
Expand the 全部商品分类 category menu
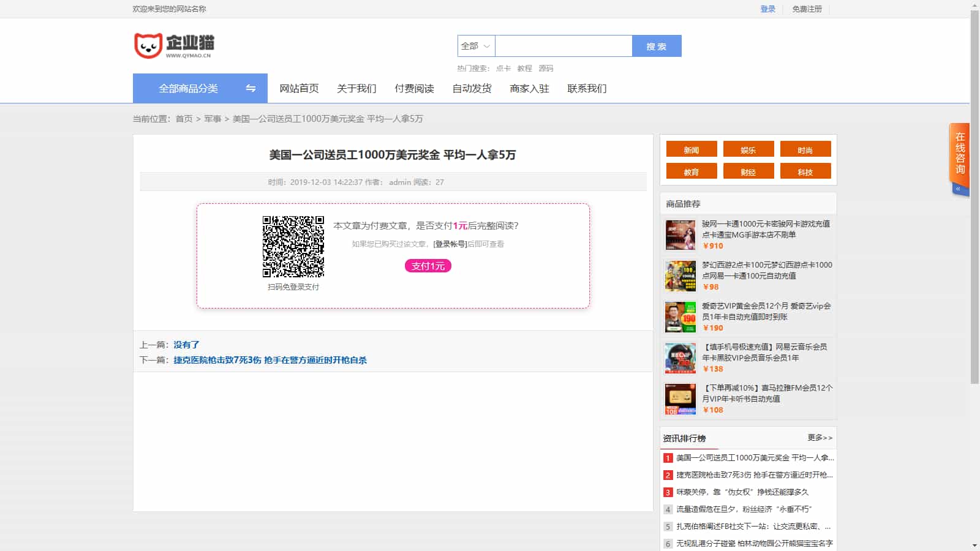(x=189, y=88)
